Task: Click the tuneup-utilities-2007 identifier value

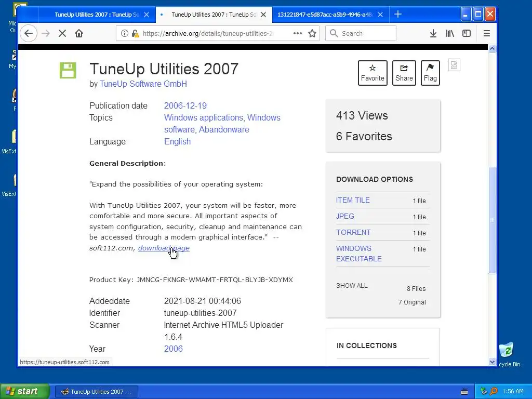Action: point(200,313)
